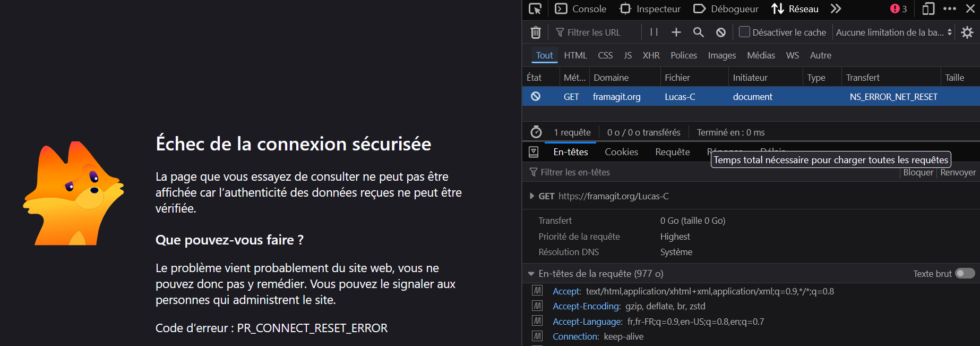Click NS_ERROR_NET_RESET transfer cell
The height and width of the screenshot is (346, 980).
(x=893, y=97)
